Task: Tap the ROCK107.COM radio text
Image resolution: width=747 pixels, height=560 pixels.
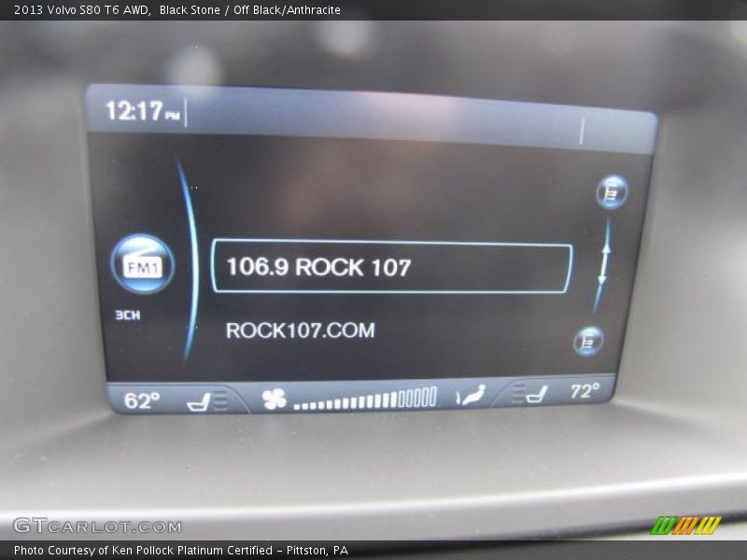Action: [x=301, y=330]
